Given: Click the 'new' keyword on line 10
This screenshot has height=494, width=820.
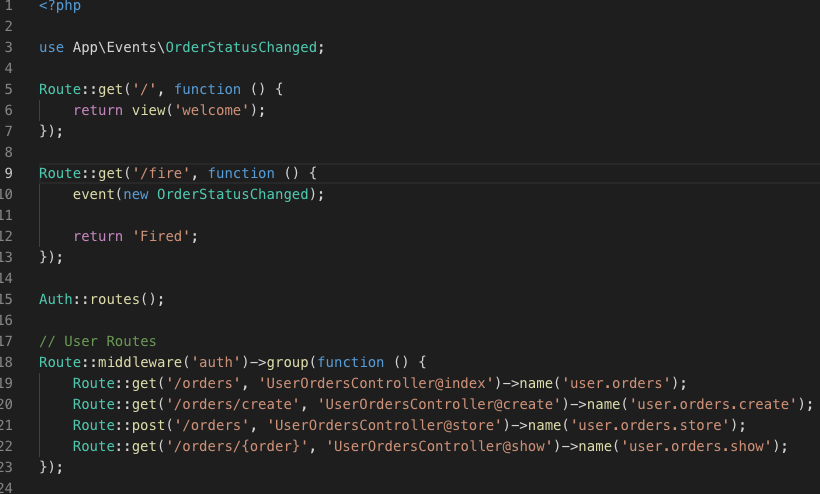Looking at the screenshot, I should [136, 194].
